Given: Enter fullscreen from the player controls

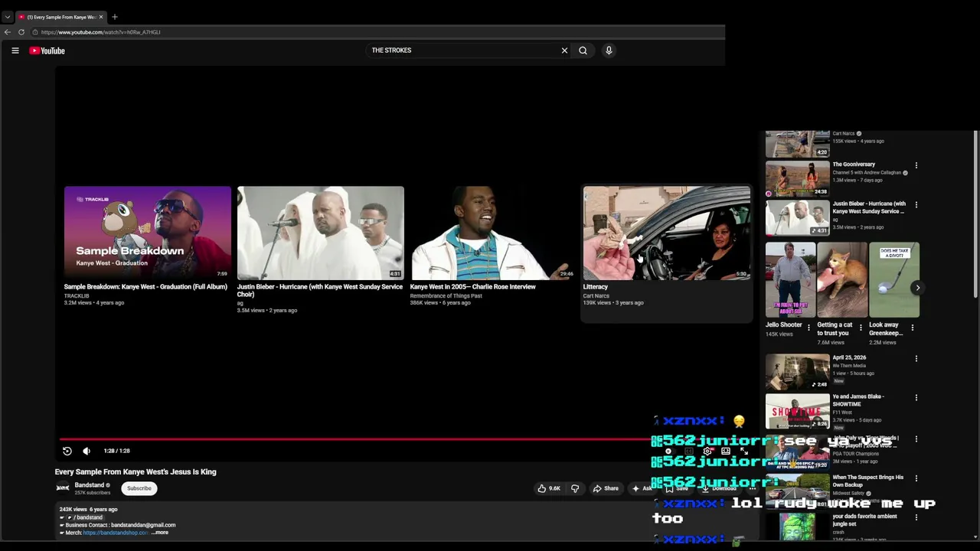Looking at the screenshot, I should pyautogui.click(x=744, y=451).
